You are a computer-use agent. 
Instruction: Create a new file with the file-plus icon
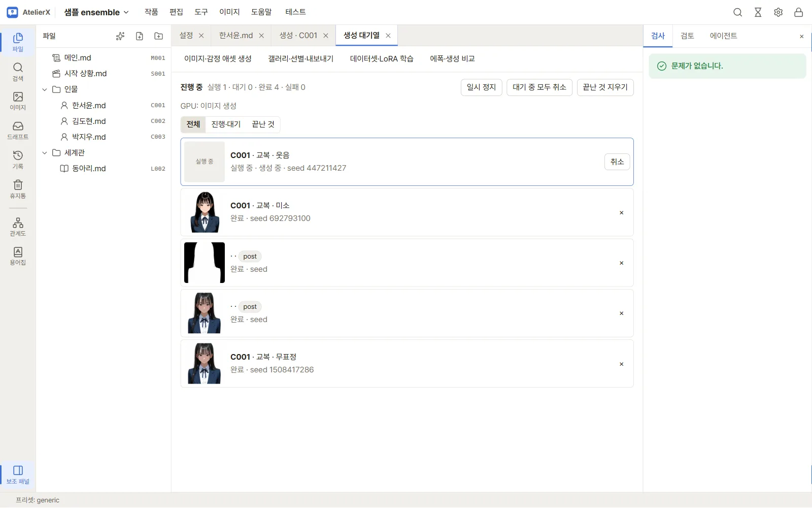coord(140,36)
